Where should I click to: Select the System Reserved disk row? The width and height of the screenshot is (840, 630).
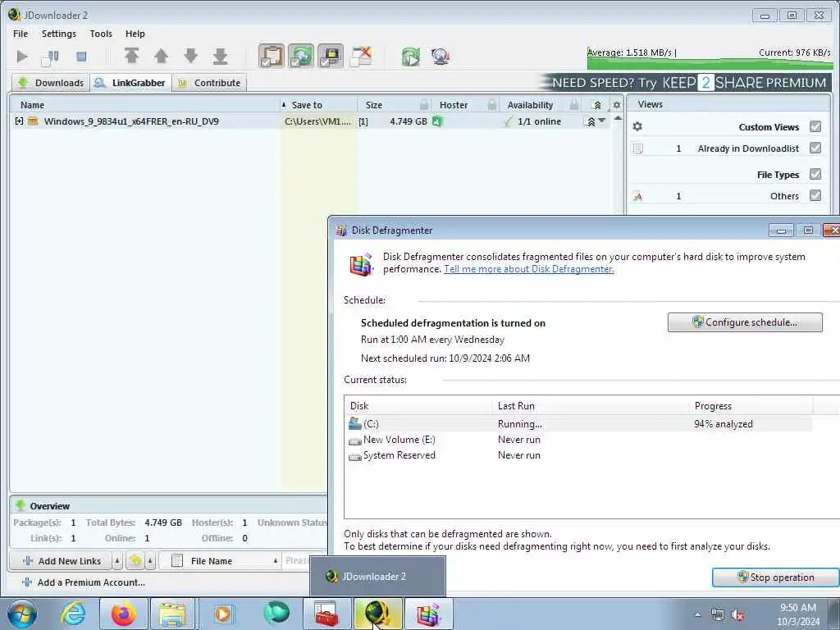(x=580, y=454)
